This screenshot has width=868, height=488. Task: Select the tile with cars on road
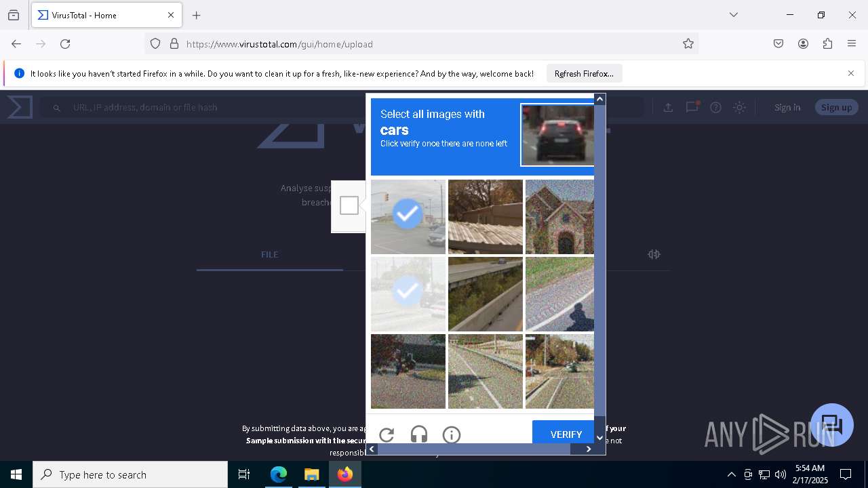(x=559, y=371)
